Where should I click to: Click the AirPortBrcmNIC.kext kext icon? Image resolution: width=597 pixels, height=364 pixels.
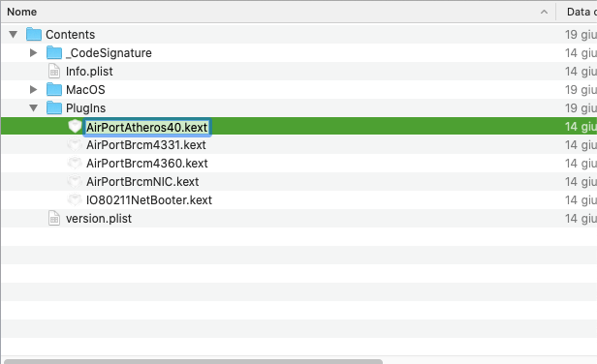75,182
